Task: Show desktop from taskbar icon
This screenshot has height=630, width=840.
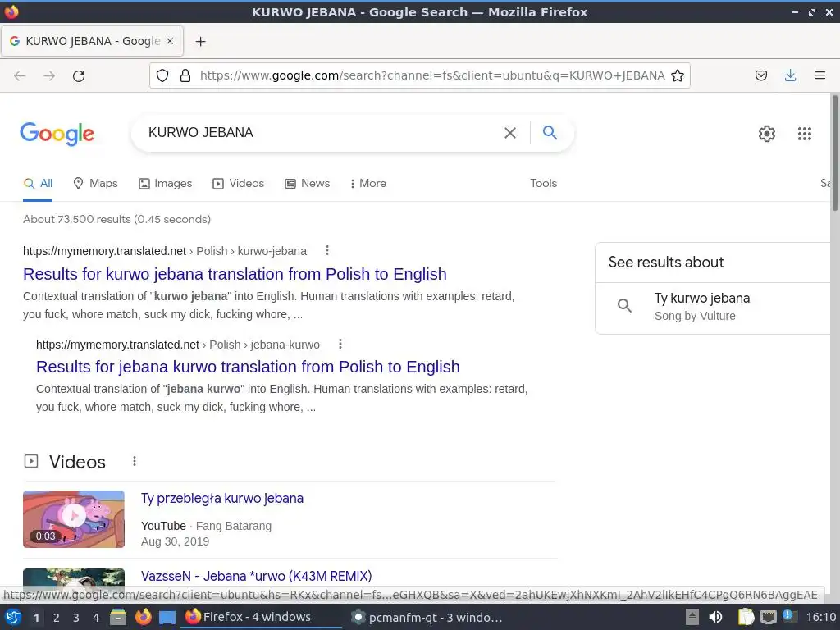Action: (x=167, y=618)
